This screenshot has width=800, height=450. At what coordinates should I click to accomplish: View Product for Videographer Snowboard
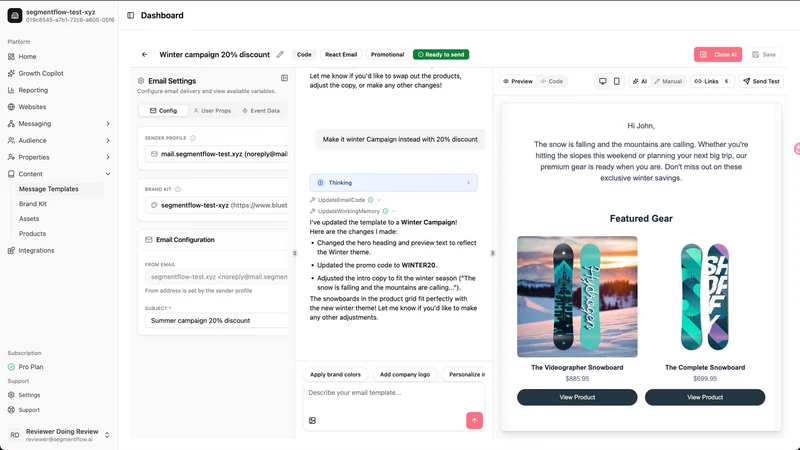[577, 397]
